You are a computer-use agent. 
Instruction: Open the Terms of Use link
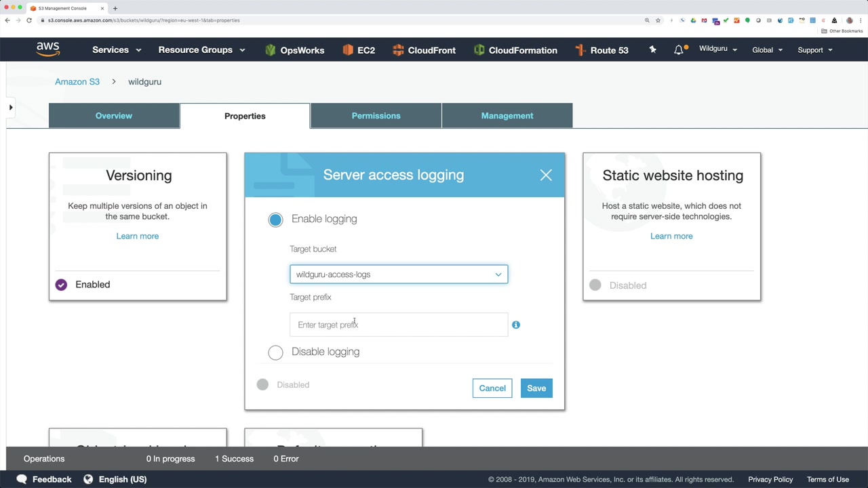[x=828, y=479]
